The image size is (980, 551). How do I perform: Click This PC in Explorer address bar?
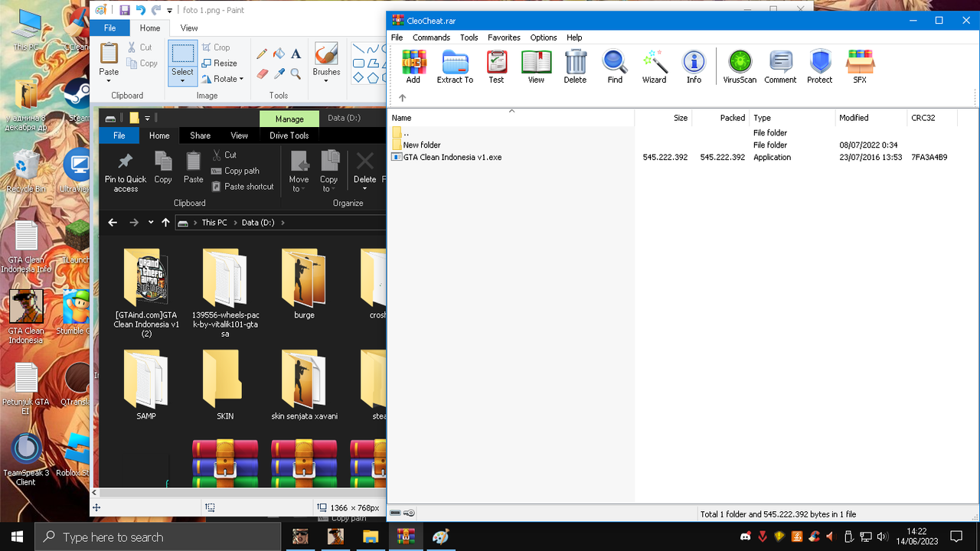click(214, 223)
